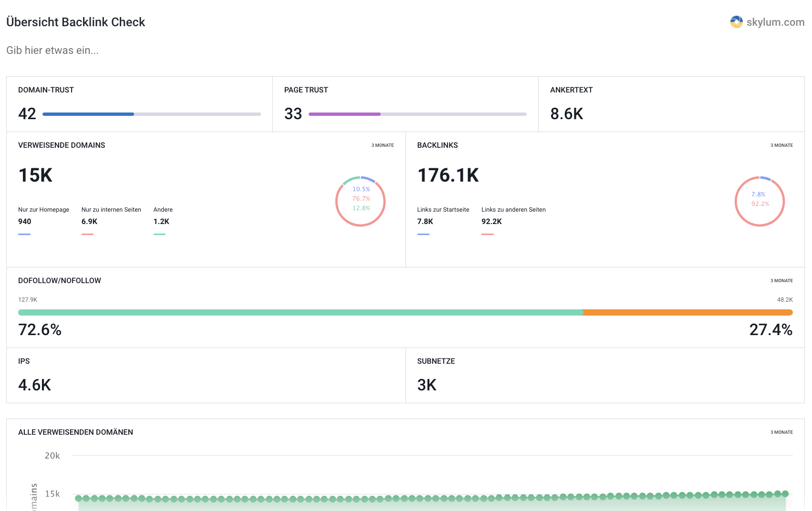Click the 7.8% label in backlinks donut

758,194
